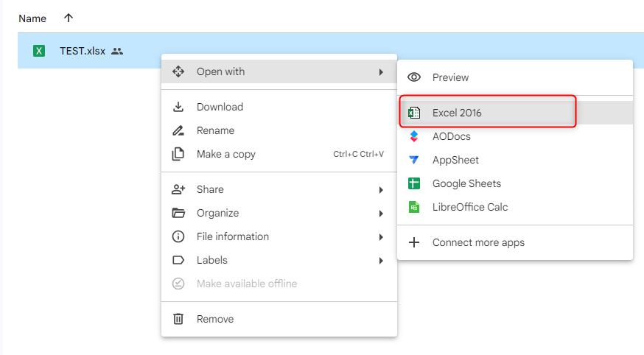Click the Download tray icon

click(178, 107)
